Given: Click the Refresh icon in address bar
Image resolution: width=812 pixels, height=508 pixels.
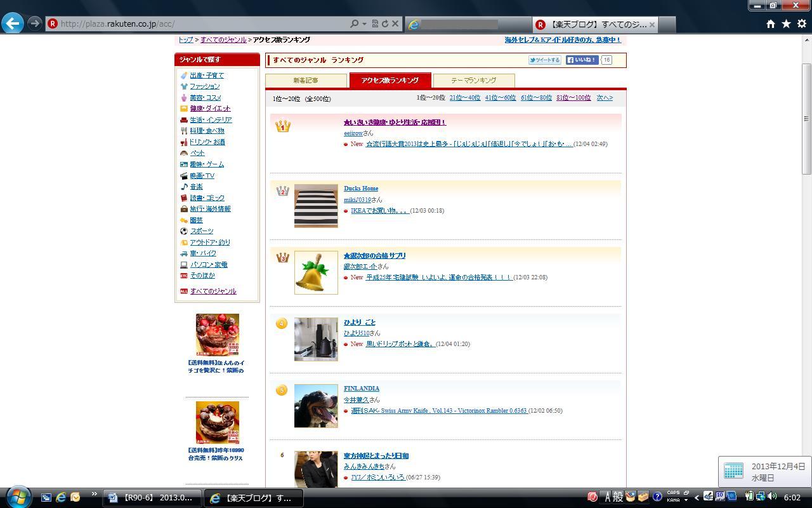Looking at the screenshot, I should pyautogui.click(x=384, y=23).
